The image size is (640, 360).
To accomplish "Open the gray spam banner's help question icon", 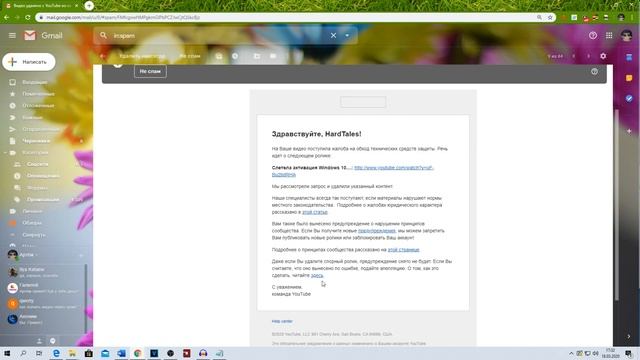I will 594,71.
